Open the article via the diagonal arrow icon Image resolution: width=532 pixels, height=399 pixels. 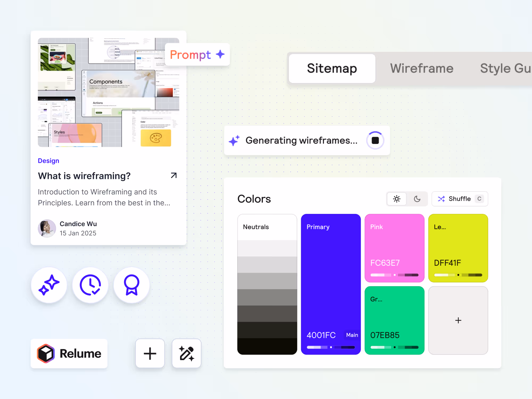[174, 176]
